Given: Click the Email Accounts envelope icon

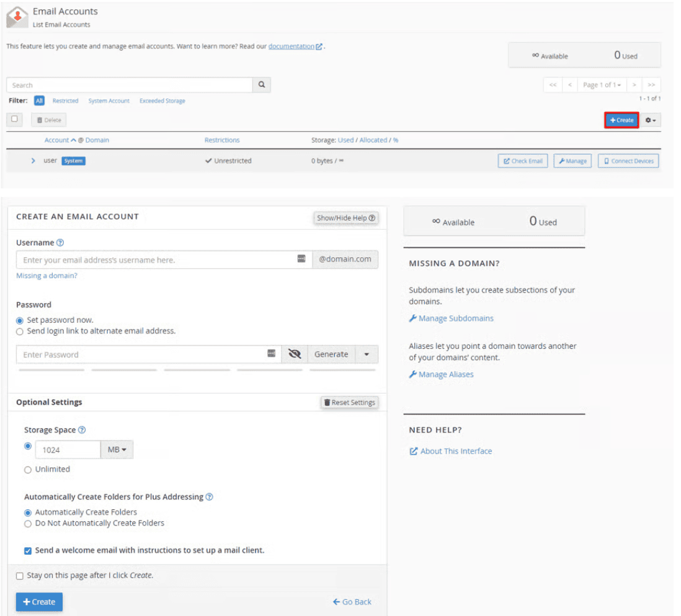Looking at the screenshot, I should [17, 17].
